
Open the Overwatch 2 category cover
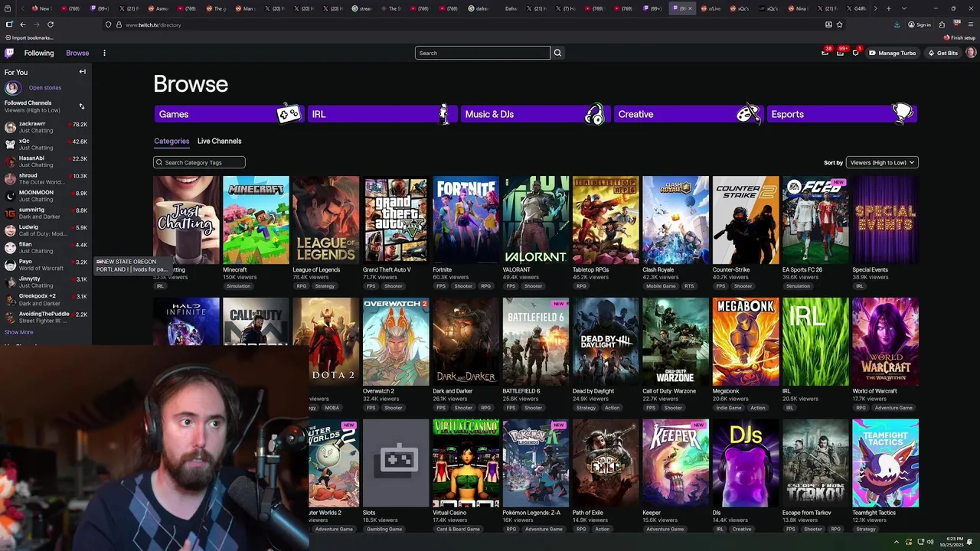pos(396,342)
